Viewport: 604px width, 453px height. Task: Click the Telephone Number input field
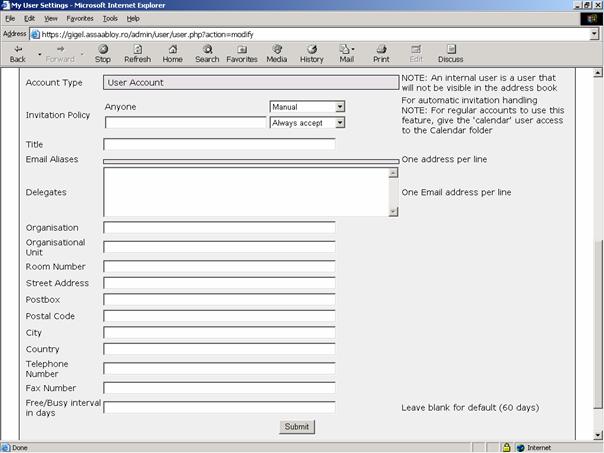[219, 368]
